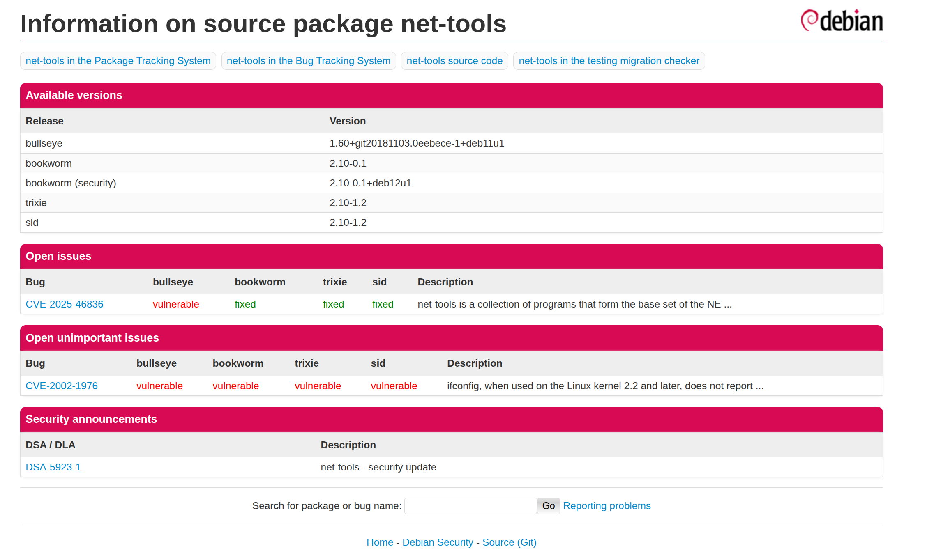Open Debian Security footer link
Screen dimensions: 934x560
coord(438,542)
